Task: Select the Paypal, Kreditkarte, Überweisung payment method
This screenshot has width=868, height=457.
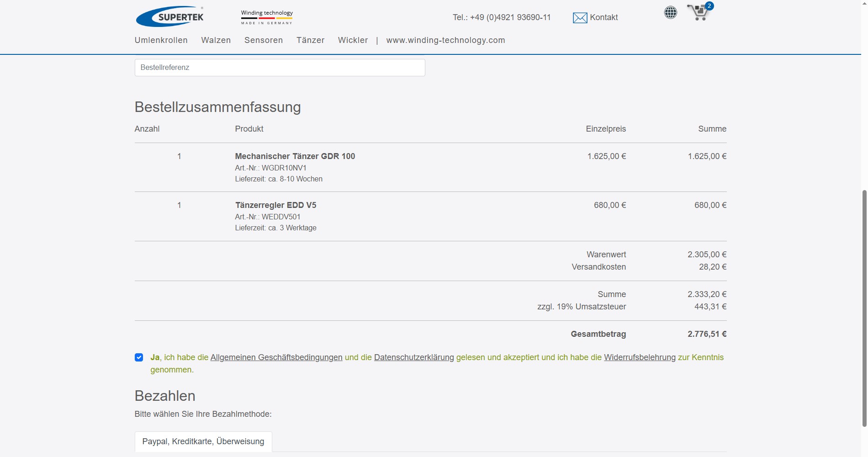Action: pos(203,441)
